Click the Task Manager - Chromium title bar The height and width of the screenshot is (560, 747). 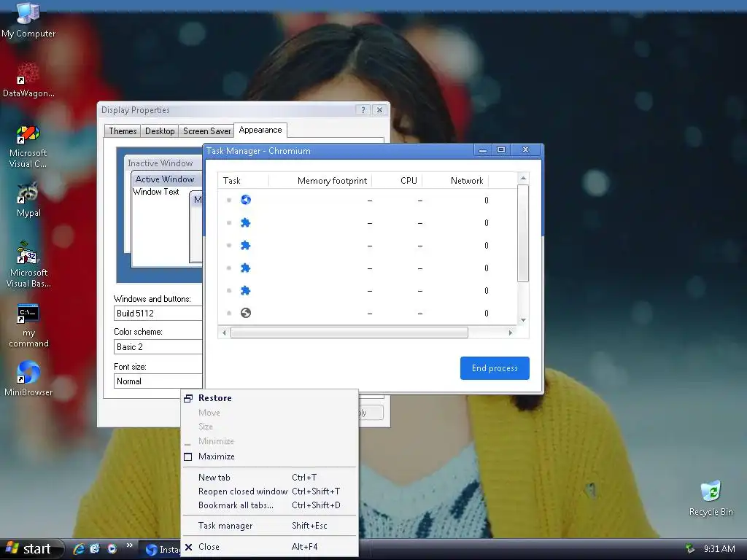338,150
